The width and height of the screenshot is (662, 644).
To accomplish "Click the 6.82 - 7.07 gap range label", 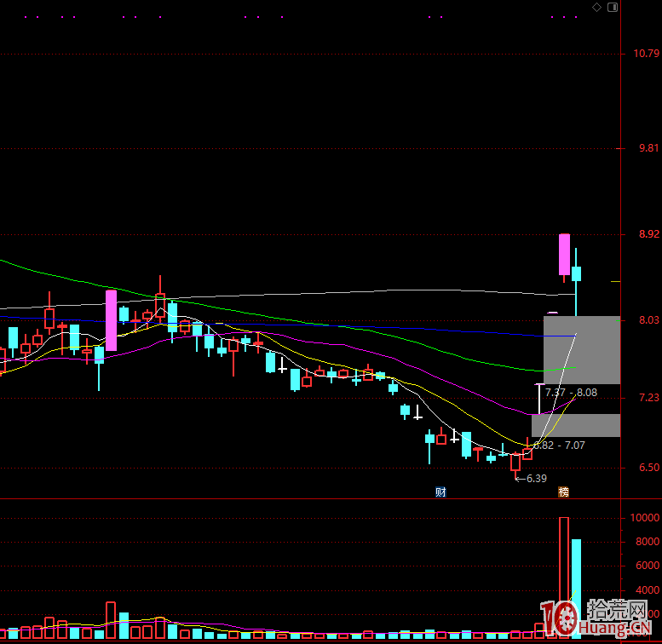I will [x=560, y=446].
